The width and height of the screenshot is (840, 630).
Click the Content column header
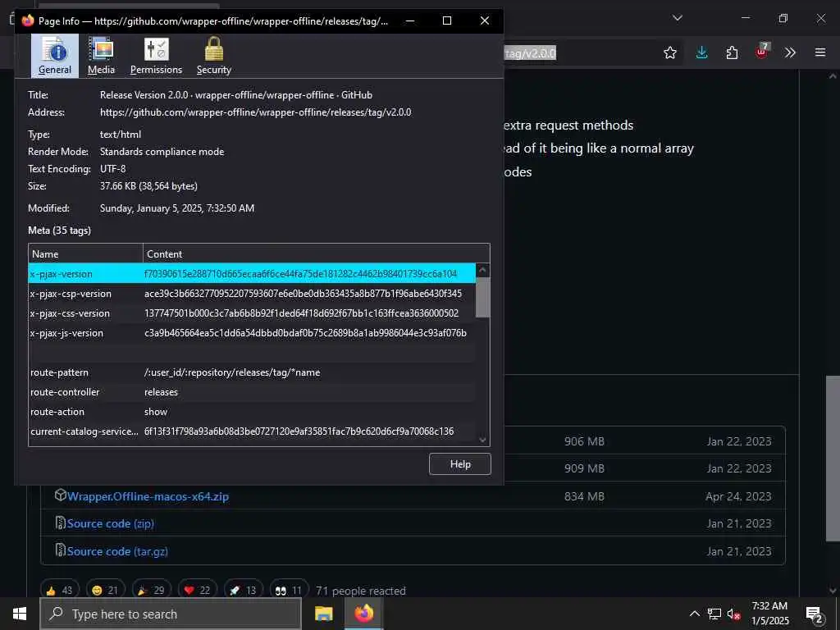click(x=316, y=254)
